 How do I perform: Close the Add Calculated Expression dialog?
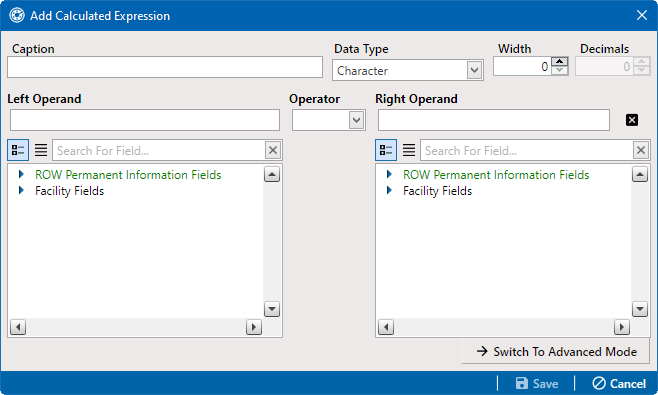coord(642,16)
